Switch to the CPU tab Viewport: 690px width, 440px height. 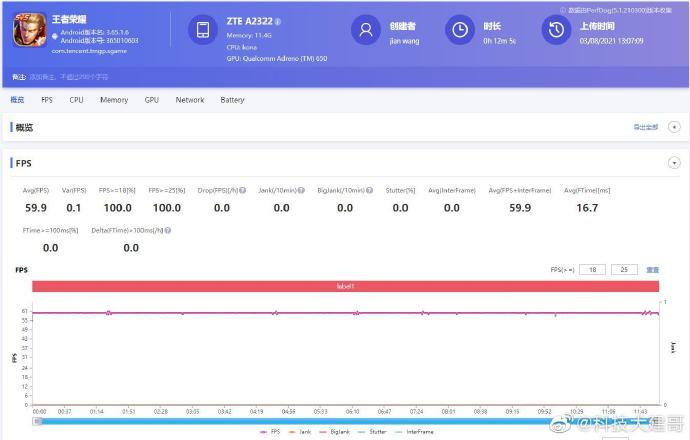[76, 100]
